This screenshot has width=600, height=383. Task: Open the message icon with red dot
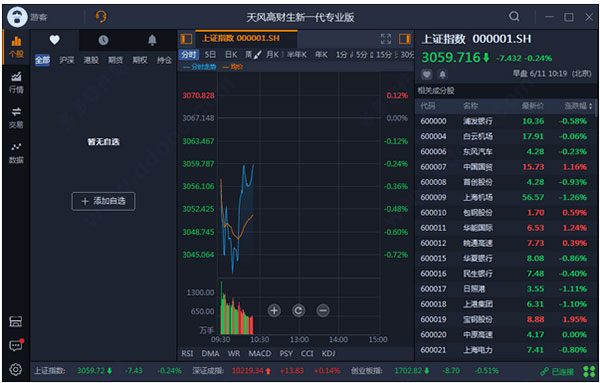pos(16,346)
